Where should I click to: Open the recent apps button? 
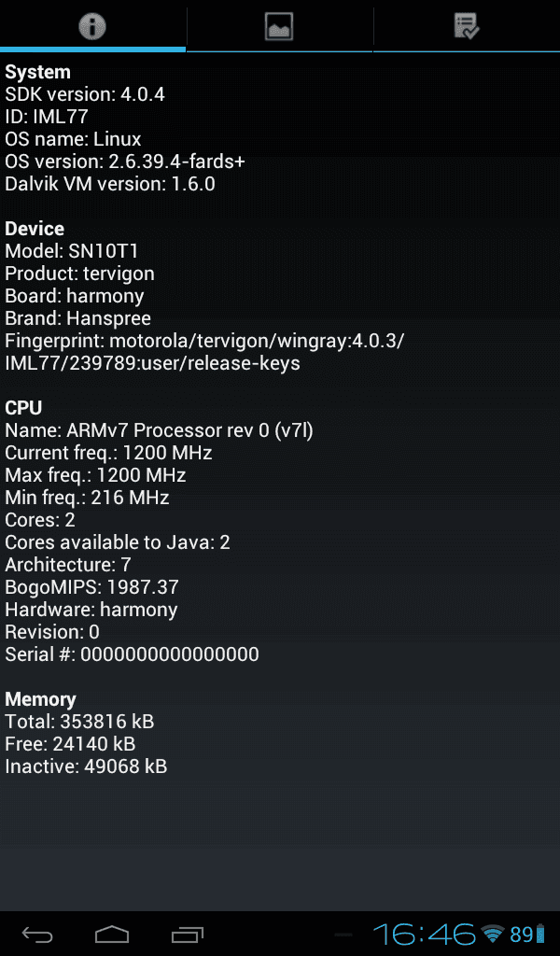click(187, 934)
